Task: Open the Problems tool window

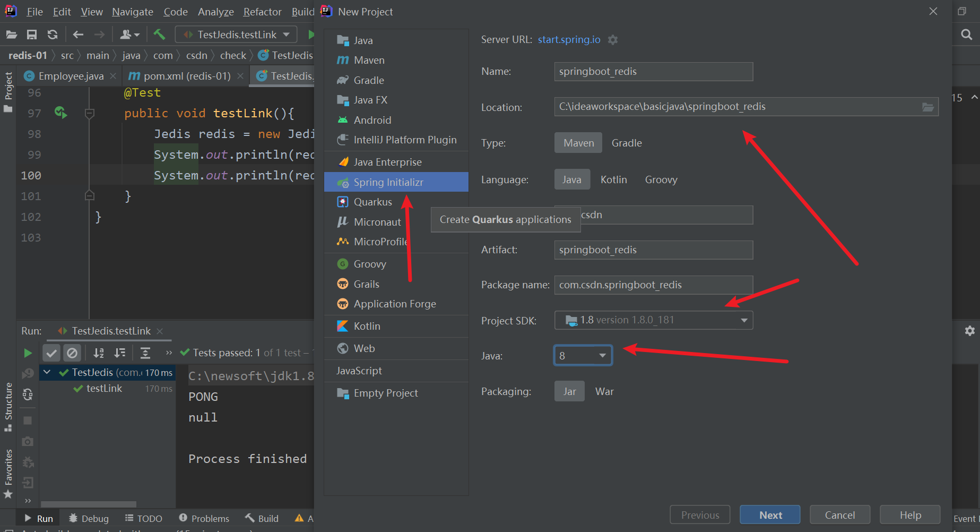Action: 204,519
